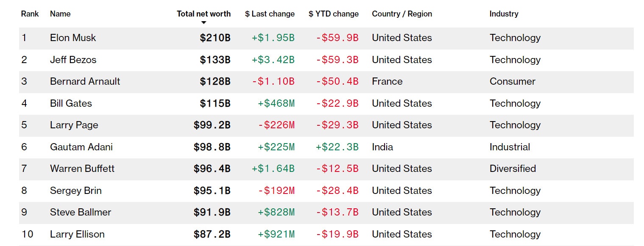Click the sort arrow under Total net worth
This screenshot has width=644, height=246.
point(204,22)
